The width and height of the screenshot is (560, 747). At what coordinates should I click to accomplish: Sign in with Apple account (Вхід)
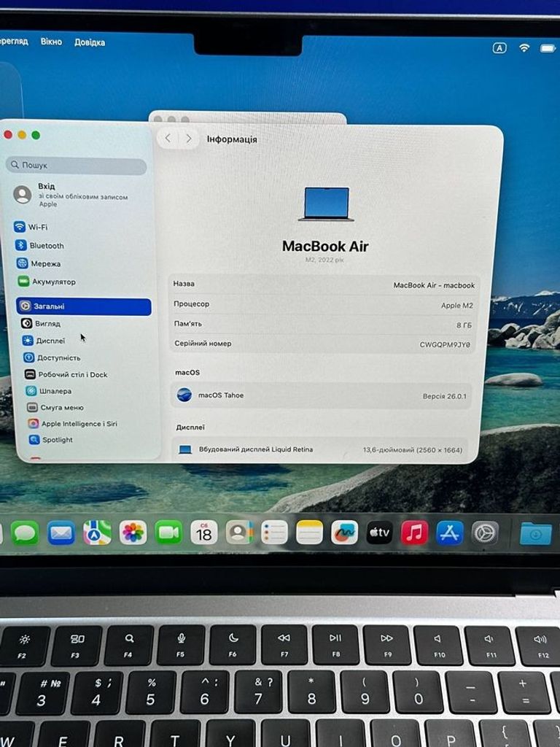(71, 194)
